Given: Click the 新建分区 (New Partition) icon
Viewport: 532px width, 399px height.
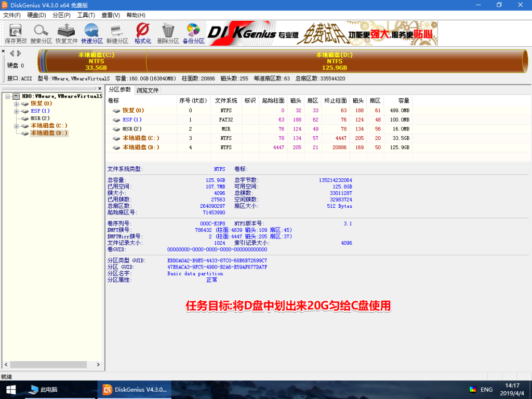Looking at the screenshot, I should (117, 31).
